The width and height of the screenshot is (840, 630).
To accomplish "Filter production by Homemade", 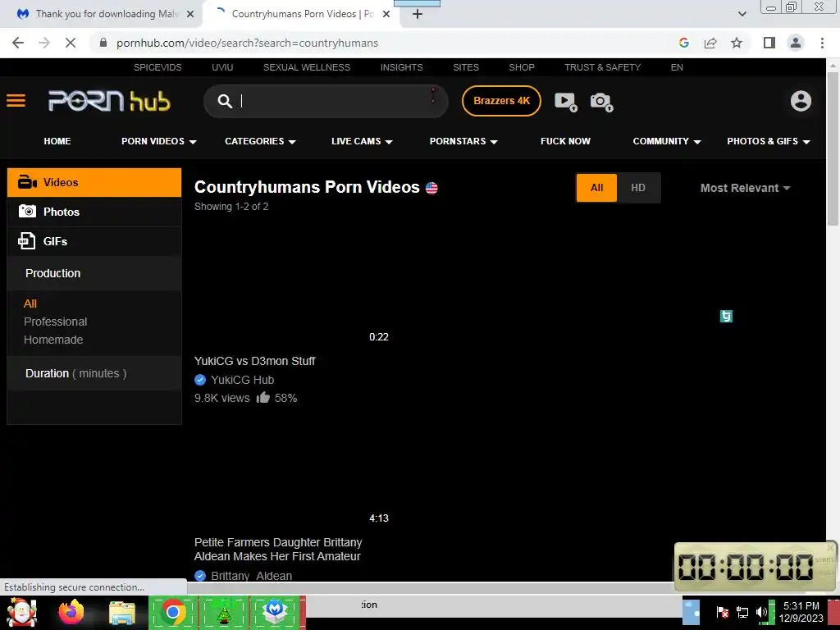I will click(53, 340).
